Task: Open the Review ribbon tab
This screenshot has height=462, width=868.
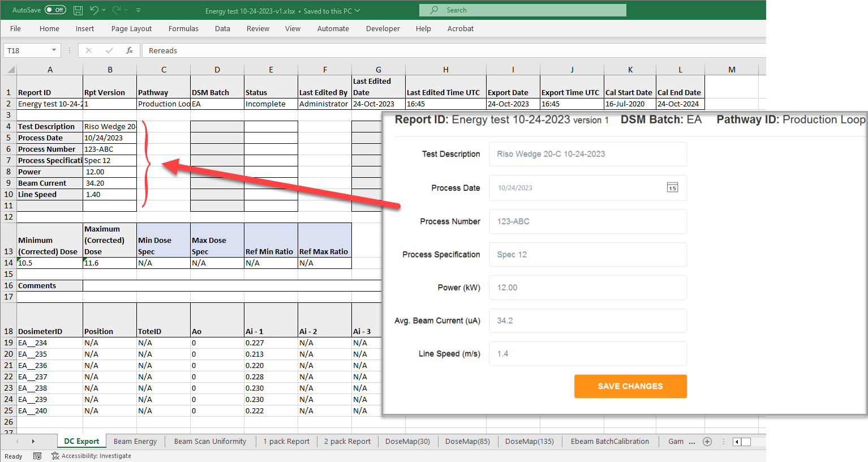Action: coord(258,28)
